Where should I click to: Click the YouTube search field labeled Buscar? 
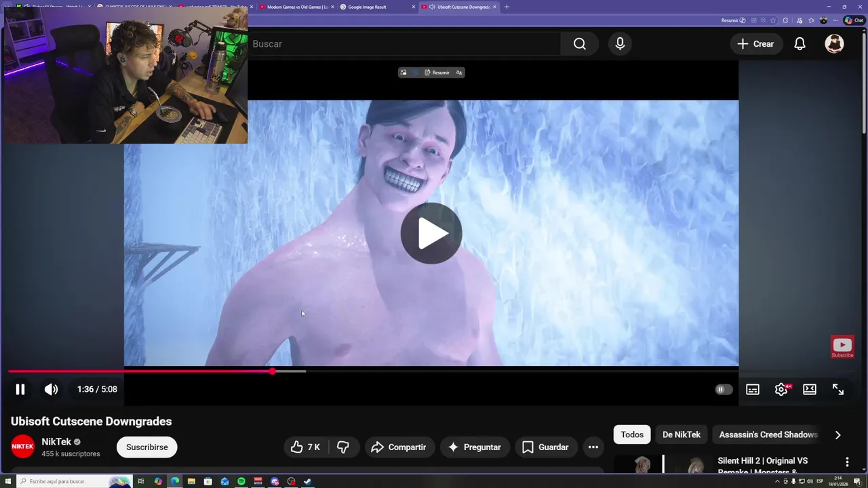[403, 43]
